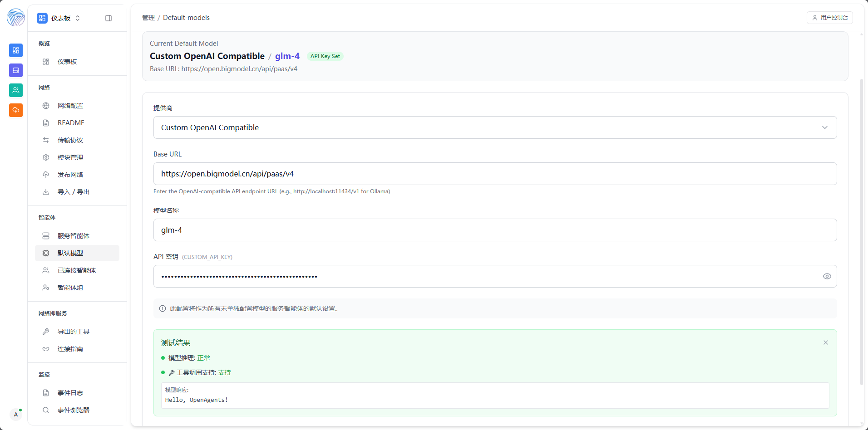Screen dimensions: 868x430
Task: Open the 传输协议 transfer icon
Action: [x=45, y=140]
